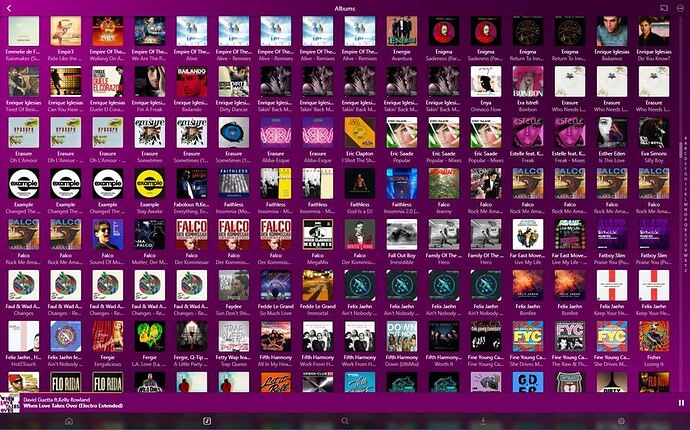Open the now playing album art thumbnail
690x430 pixels.
pos(10,403)
